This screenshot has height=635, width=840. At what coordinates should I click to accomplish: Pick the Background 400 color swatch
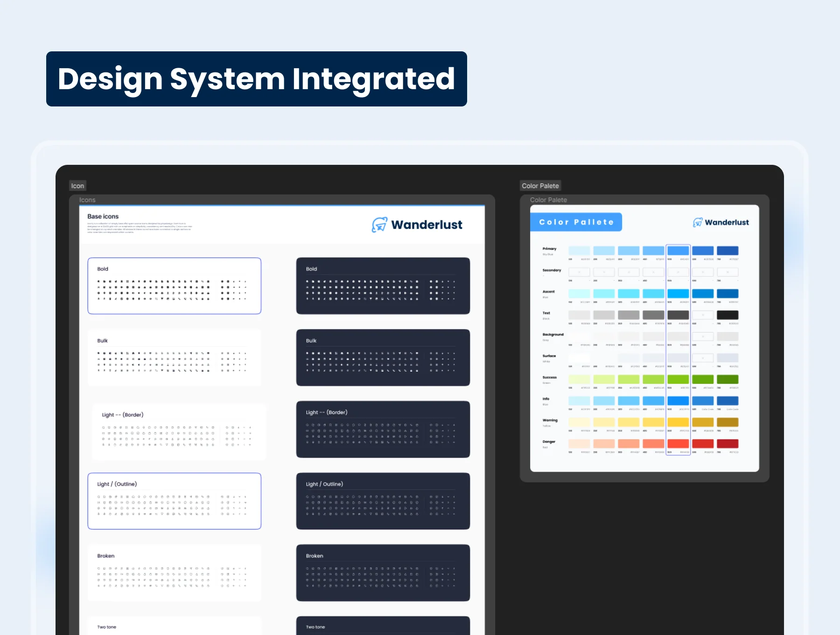coord(653,337)
